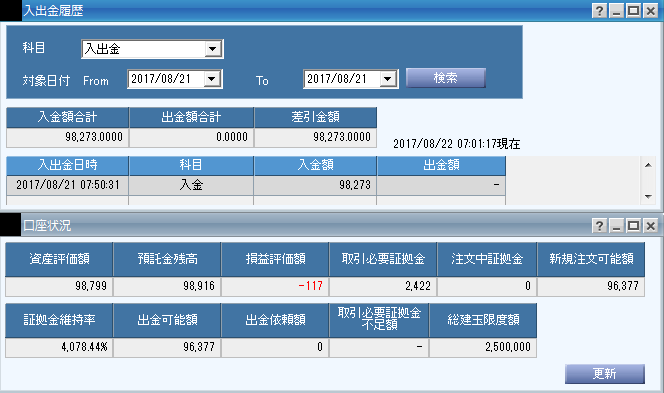Viewport: 664px width, 393px height.
Task: Click the 検索 search button
Action: point(445,78)
